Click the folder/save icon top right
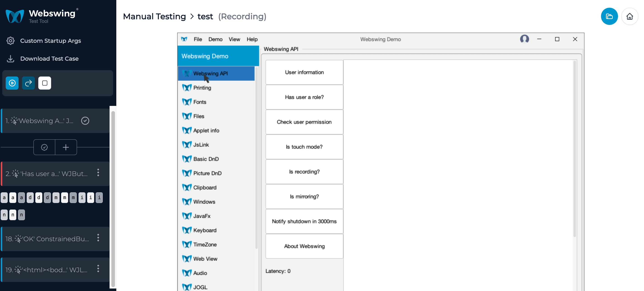644x291 pixels. [610, 16]
